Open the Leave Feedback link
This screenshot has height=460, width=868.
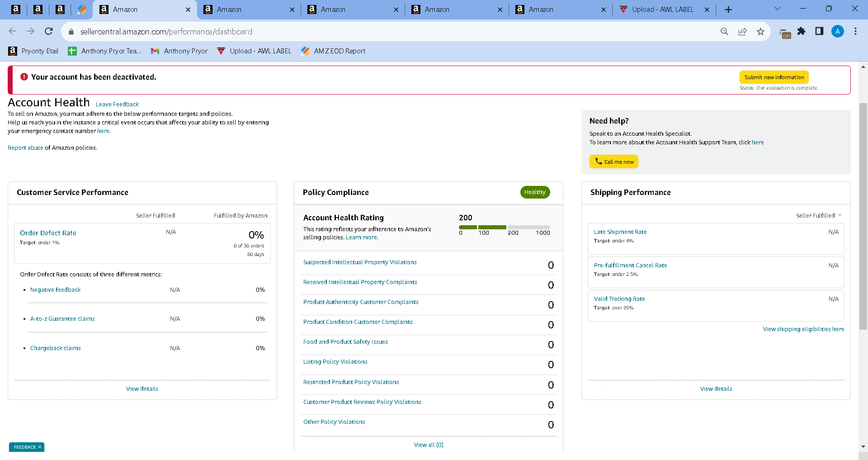[117, 104]
